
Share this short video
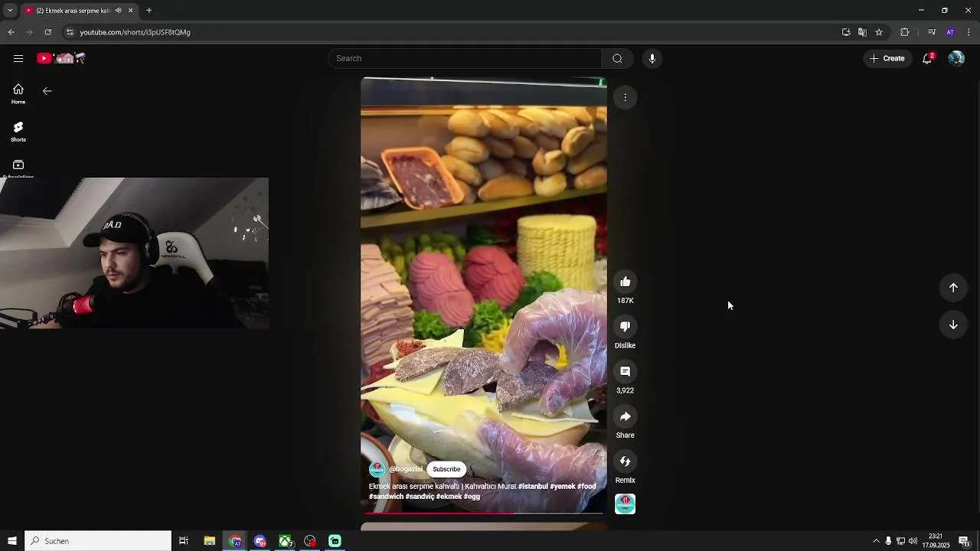625,416
